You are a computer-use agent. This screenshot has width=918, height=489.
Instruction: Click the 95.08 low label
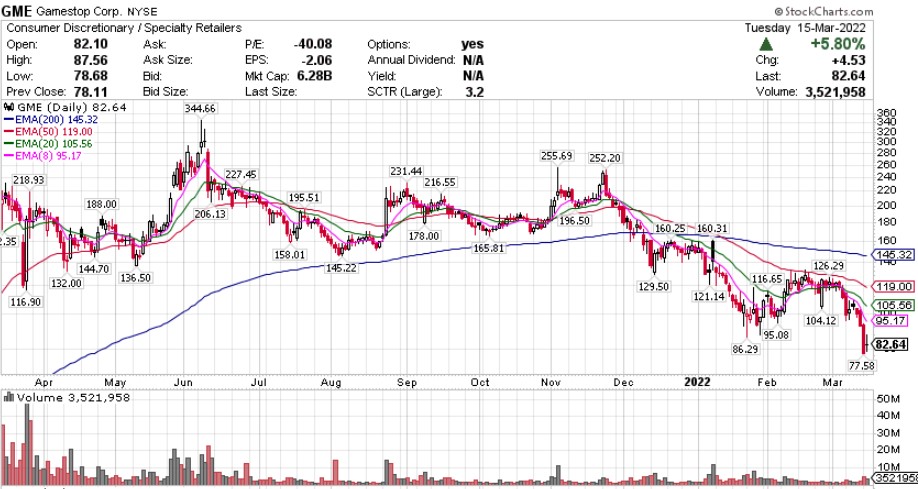pos(777,336)
